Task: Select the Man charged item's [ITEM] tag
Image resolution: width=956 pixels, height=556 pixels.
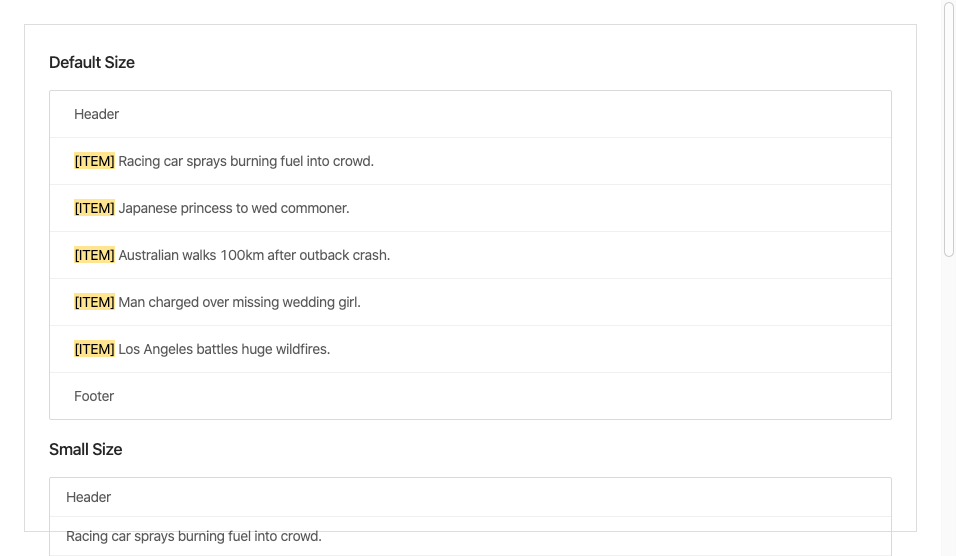Action: point(94,302)
